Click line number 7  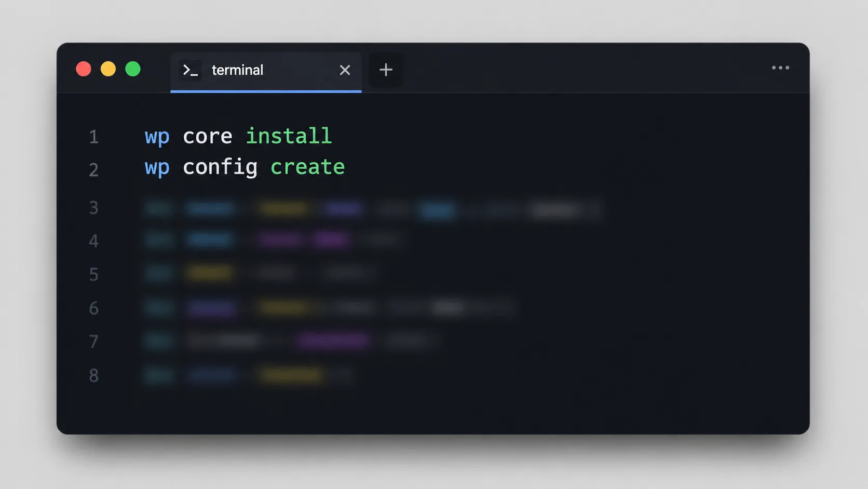point(93,341)
